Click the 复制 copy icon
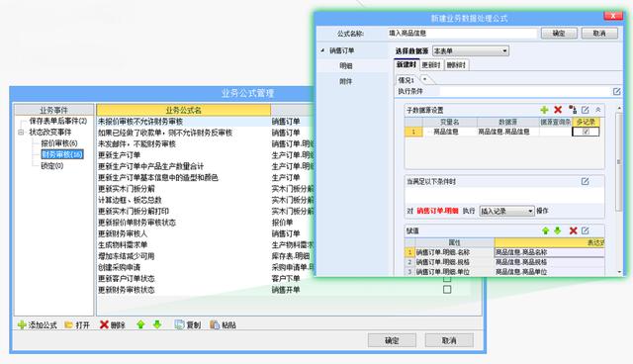The width and height of the screenshot is (633, 364). pos(179,324)
